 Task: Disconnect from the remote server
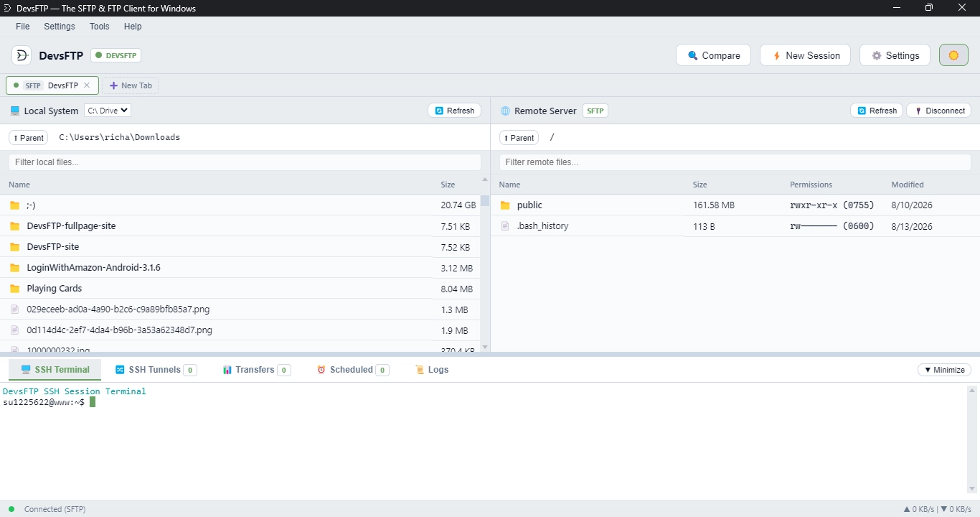tap(939, 111)
